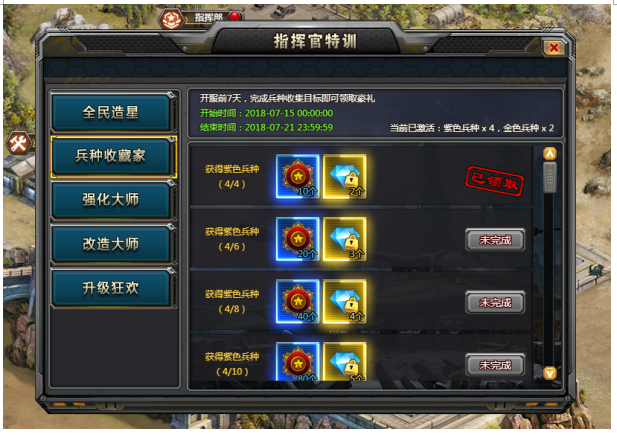Select the 兵种收藏家 tab
The width and height of the screenshot is (617, 435).
coord(111,156)
